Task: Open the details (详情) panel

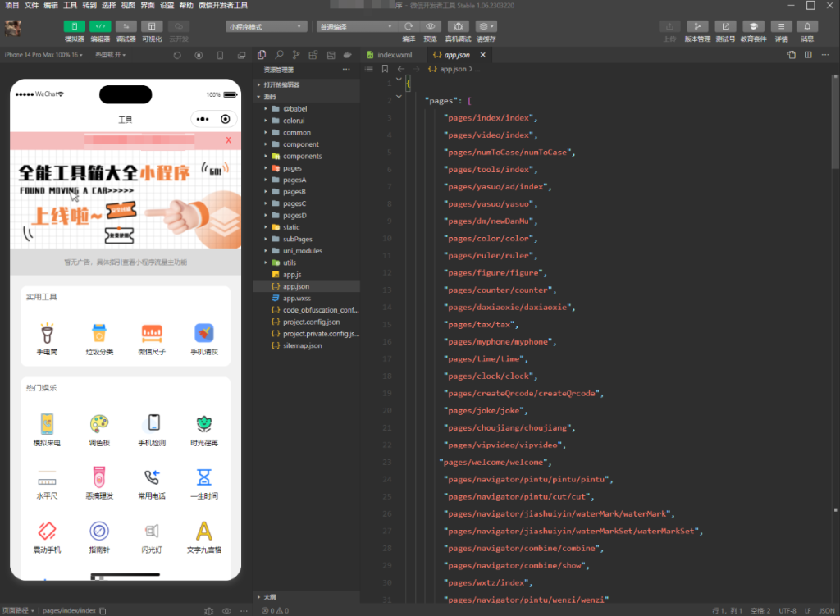Action: click(781, 26)
